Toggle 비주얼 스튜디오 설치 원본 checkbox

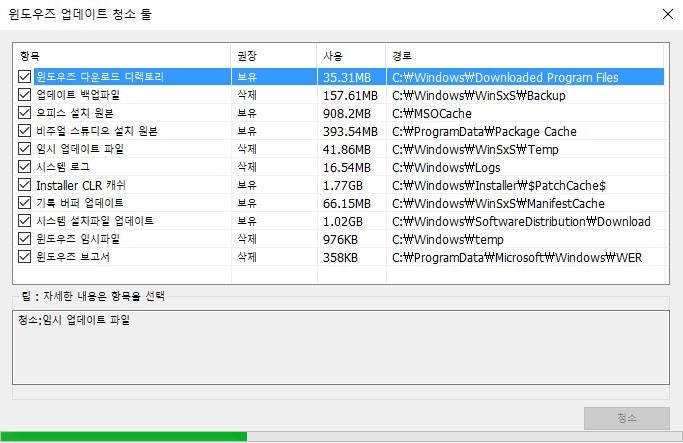[x=24, y=131]
